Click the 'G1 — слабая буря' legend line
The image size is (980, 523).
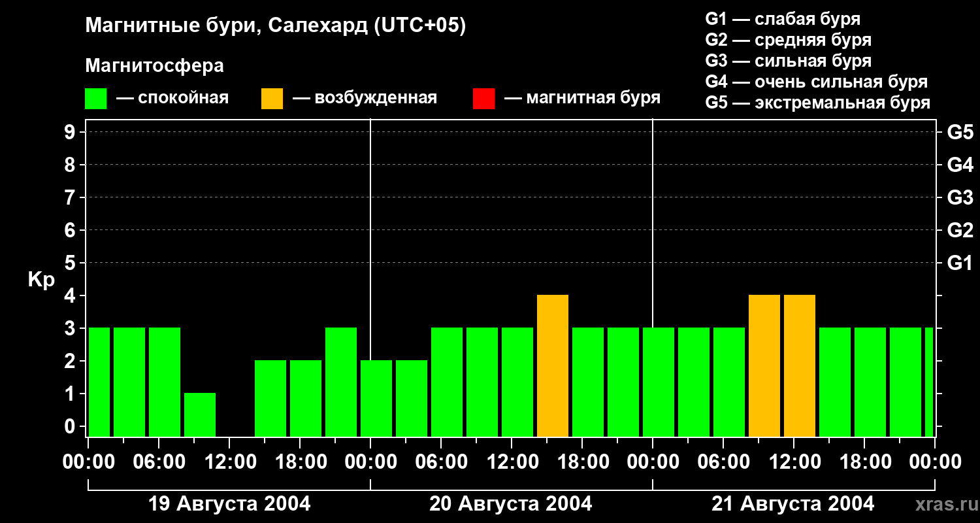[783, 19]
